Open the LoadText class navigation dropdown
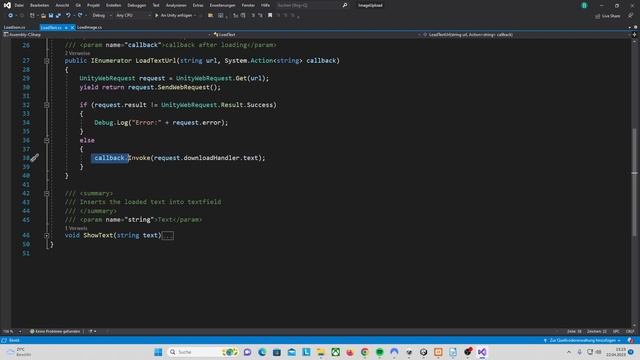Image resolution: width=640 pixels, height=360 pixels. (x=317, y=35)
